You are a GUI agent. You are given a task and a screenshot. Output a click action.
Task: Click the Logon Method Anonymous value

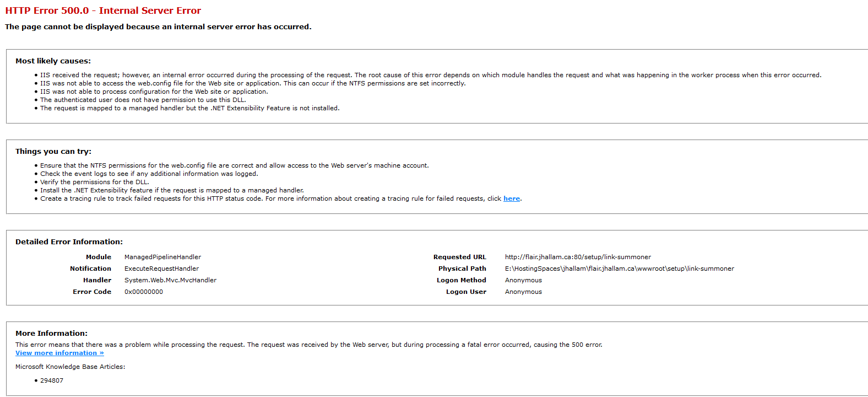pyautogui.click(x=523, y=280)
